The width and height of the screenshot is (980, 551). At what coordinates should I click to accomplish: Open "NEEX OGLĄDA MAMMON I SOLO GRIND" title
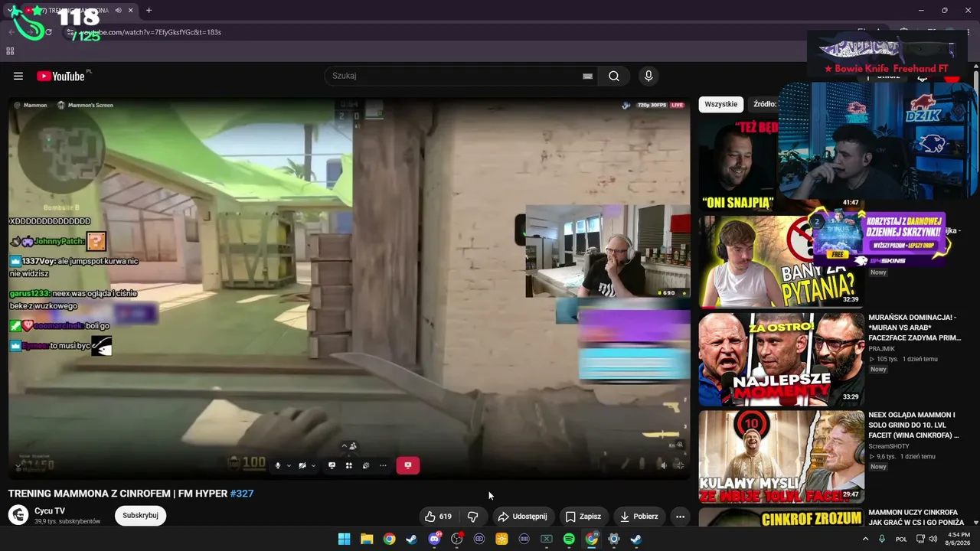click(914, 425)
